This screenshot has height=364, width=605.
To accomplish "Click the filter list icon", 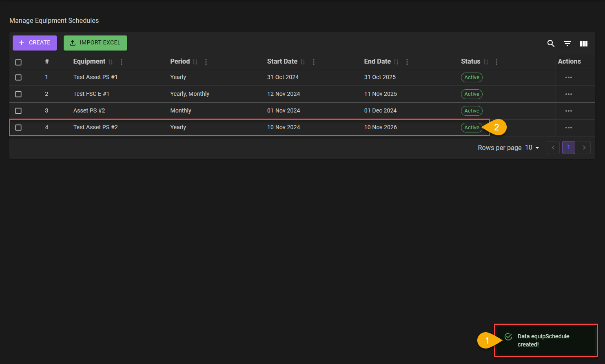I will click(567, 44).
